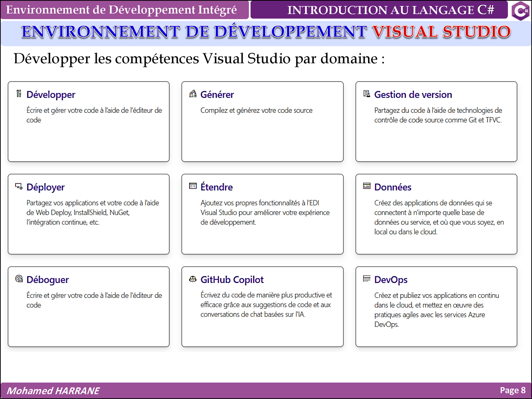
Task: Click the Développer tools icon
Action: [19, 94]
